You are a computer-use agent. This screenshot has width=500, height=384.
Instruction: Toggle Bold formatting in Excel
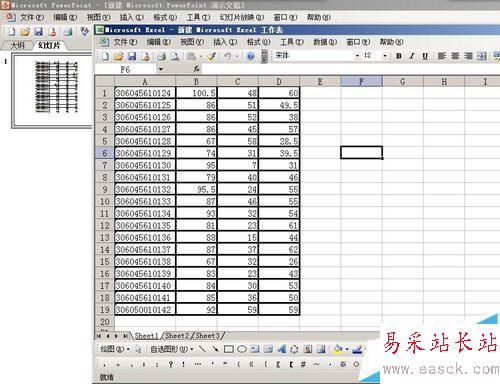(399, 56)
